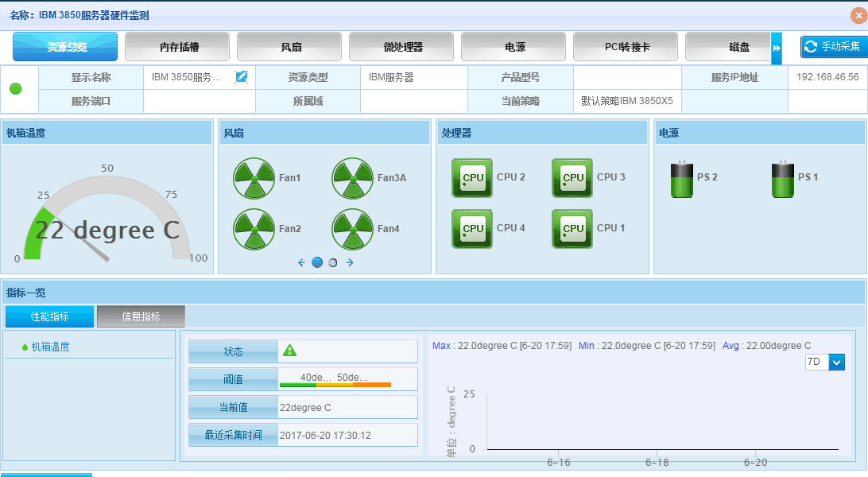Click the Fan1 status icon
This screenshot has width=868, height=477.
point(254,178)
